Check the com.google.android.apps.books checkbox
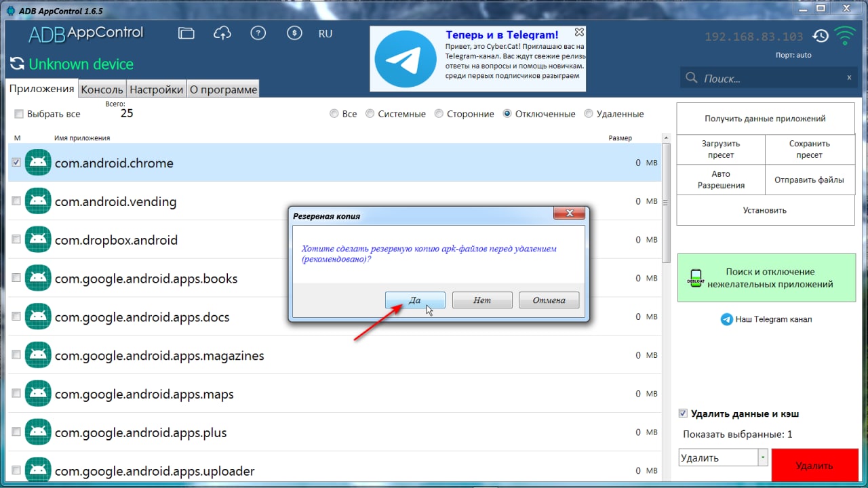Viewport: 868px width, 488px height. pos(16,279)
